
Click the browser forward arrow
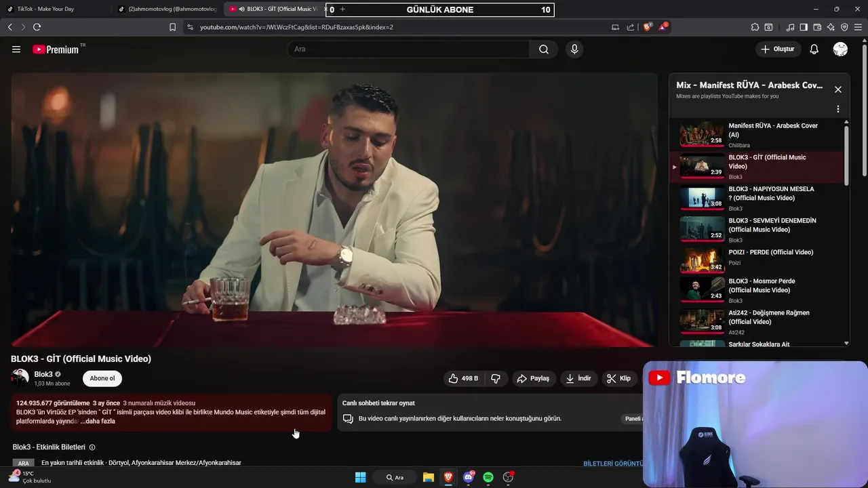pos(23,27)
